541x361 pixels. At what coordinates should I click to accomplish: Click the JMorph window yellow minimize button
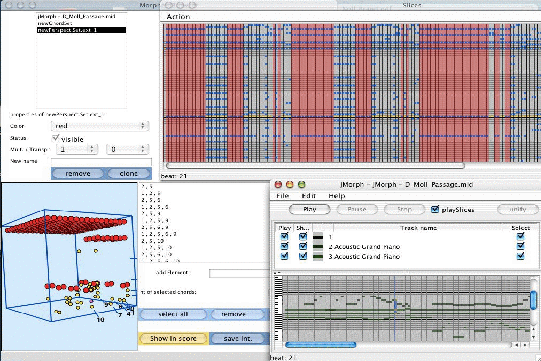290,185
